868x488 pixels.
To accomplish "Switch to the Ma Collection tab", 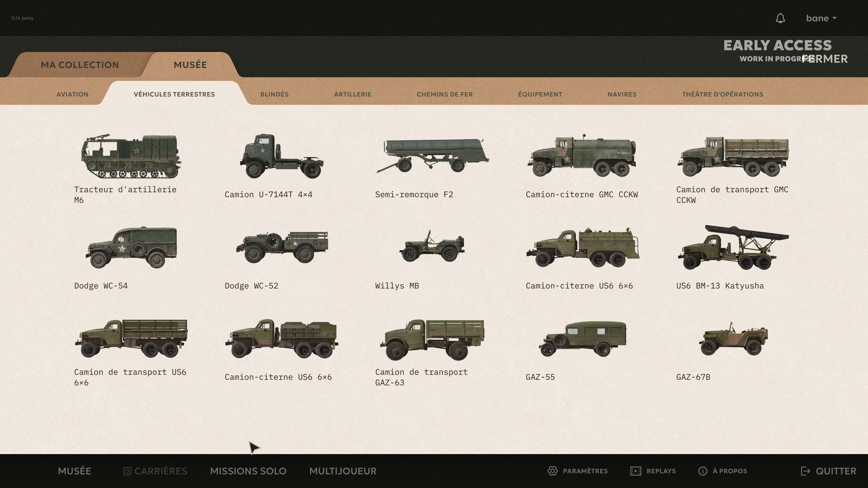I will (80, 65).
